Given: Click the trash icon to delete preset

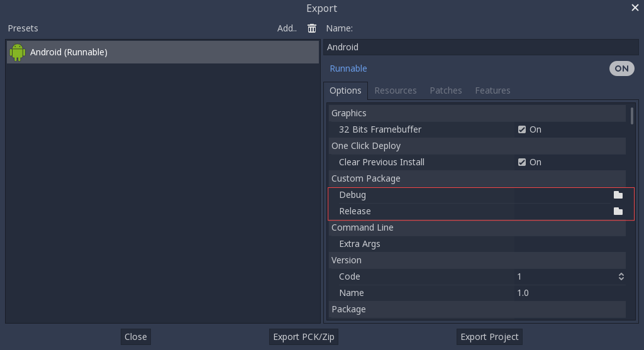Looking at the screenshot, I should coord(312,28).
